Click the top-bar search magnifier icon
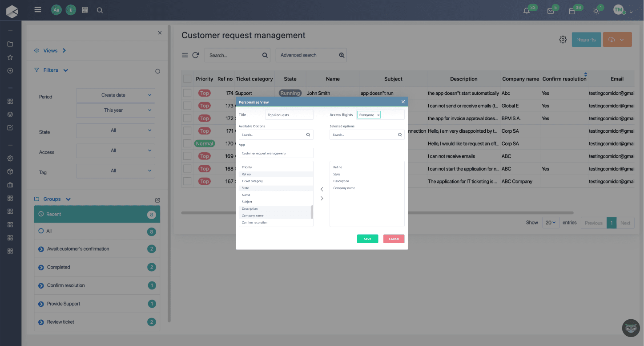This screenshot has height=346, width=644. click(100, 10)
